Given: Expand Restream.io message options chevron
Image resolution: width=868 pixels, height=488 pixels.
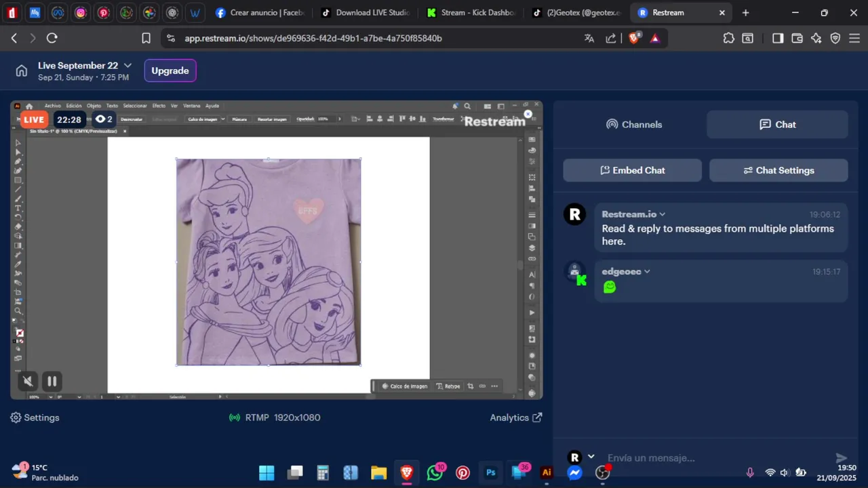Looking at the screenshot, I should click(663, 214).
